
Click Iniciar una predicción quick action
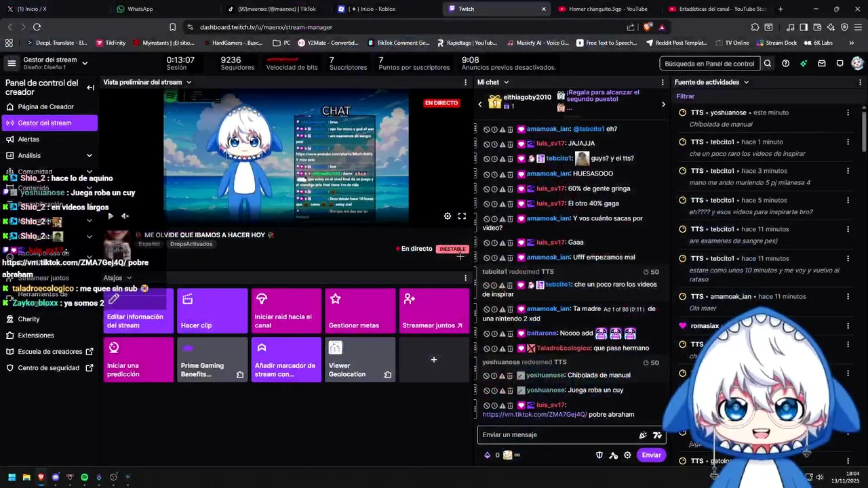click(x=138, y=360)
